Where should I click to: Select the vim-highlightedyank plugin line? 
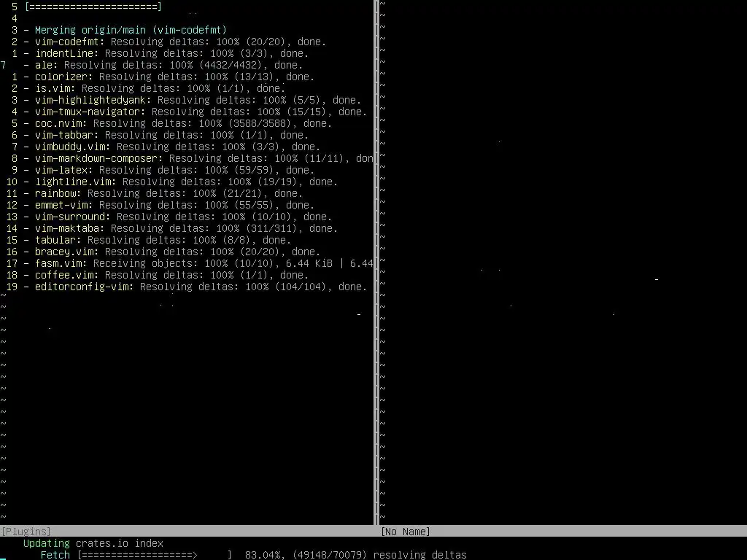[192, 100]
